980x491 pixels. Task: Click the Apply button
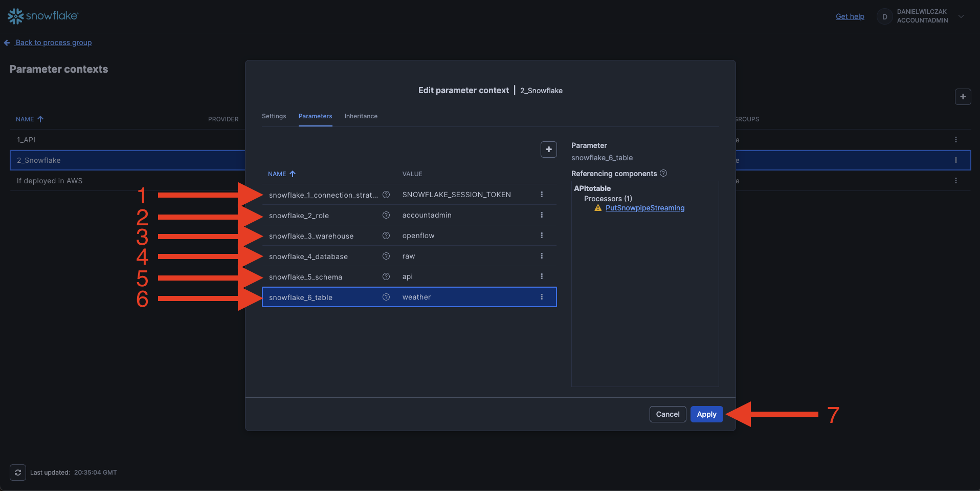click(706, 414)
